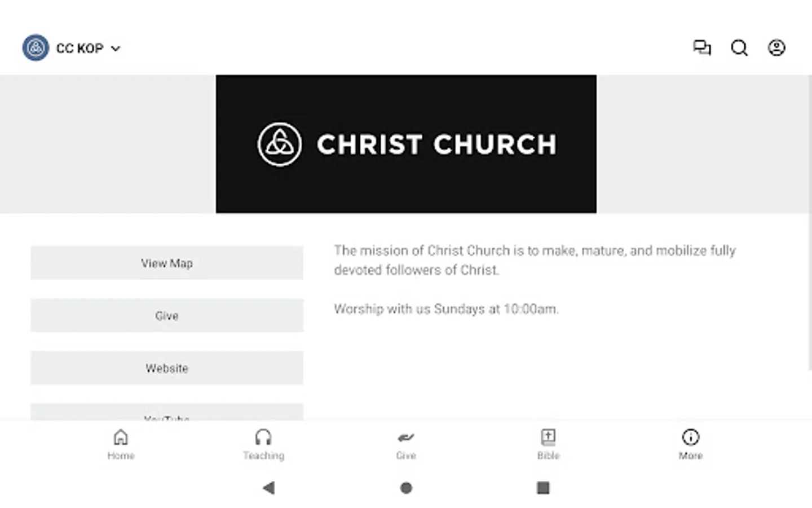Open the user profile icon
The width and height of the screenshot is (812, 508).
pyautogui.click(x=776, y=48)
